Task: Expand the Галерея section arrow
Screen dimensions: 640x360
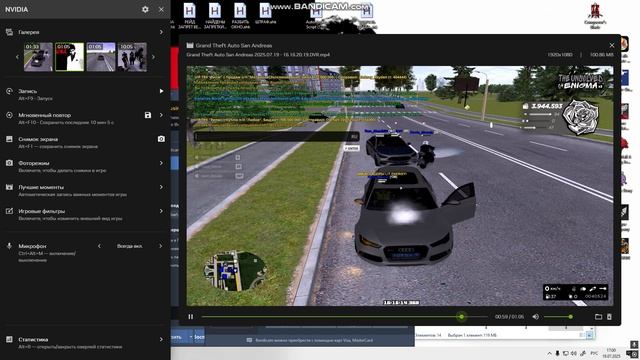Action: tap(161, 32)
